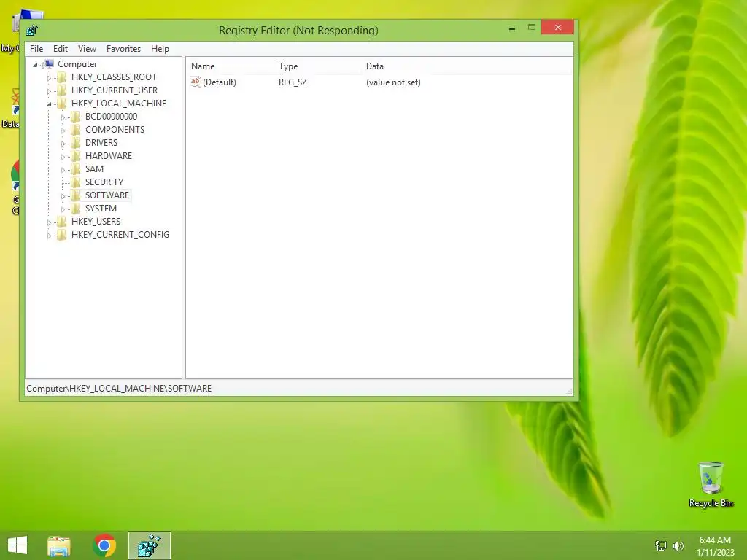This screenshot has height=560, width=747.
Task: Select the HKEY_CURRENT_USER label
Action: tap(115, 90)
